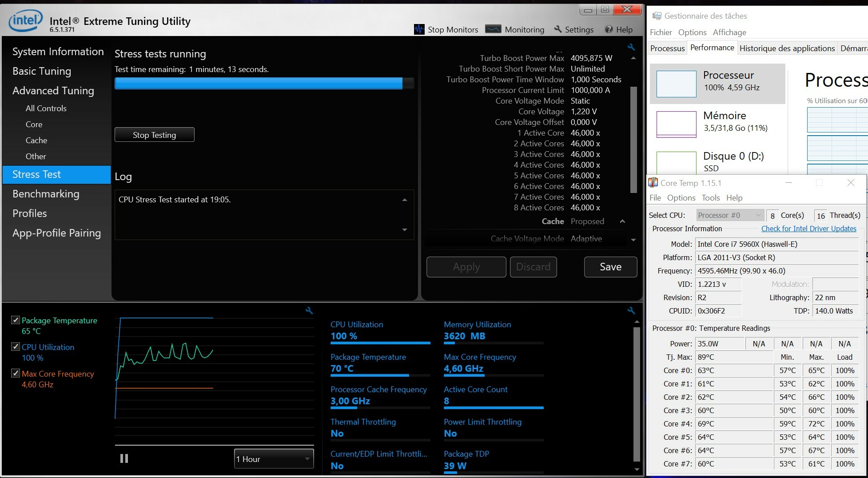Screen dimensions: 868x478
Task: Click the tuning list scrollbar thumb
Action: pos(634,140)
